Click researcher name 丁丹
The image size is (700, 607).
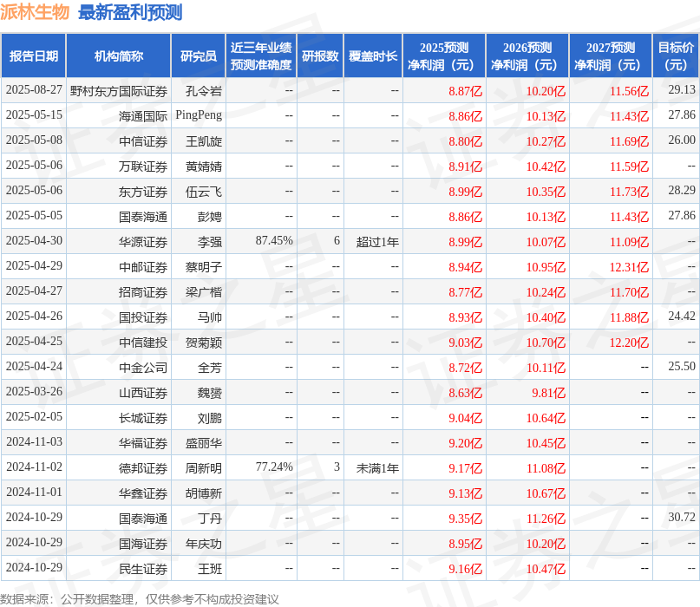coord(210,519)
